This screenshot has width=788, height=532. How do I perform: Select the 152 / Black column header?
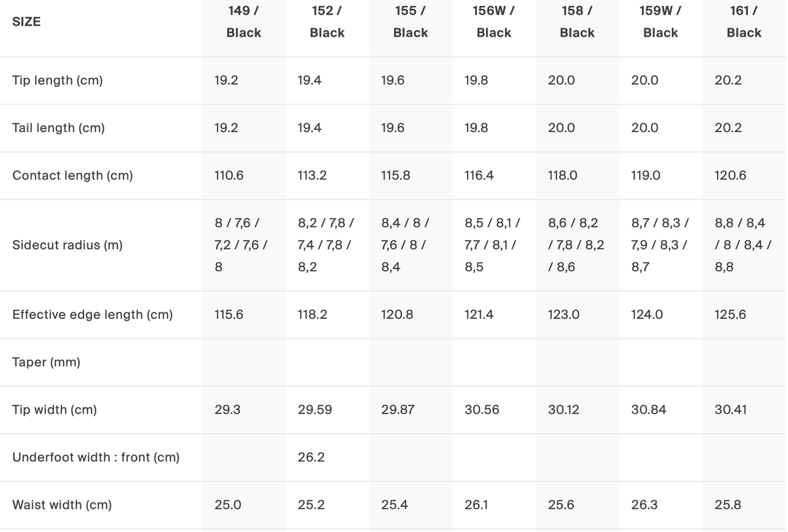[327, 22]
